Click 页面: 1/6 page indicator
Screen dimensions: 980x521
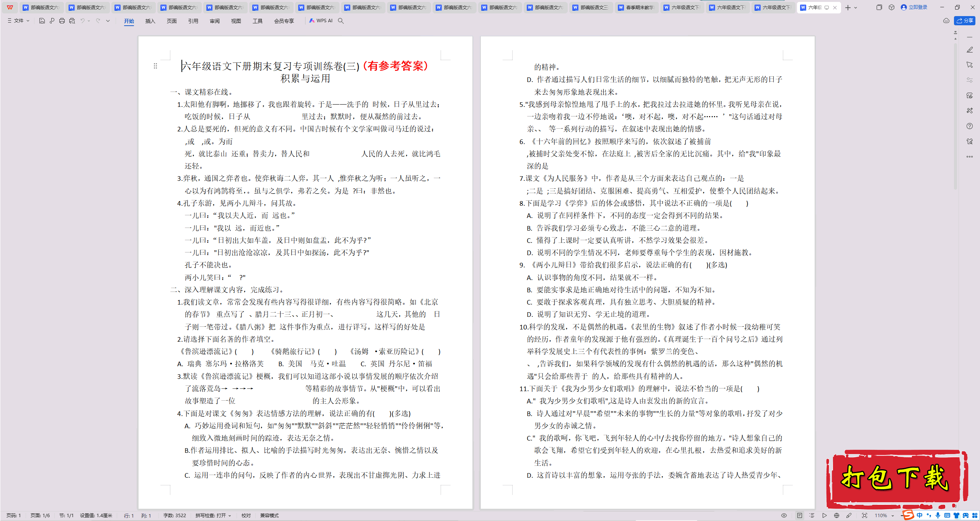(x=40, y=516)
